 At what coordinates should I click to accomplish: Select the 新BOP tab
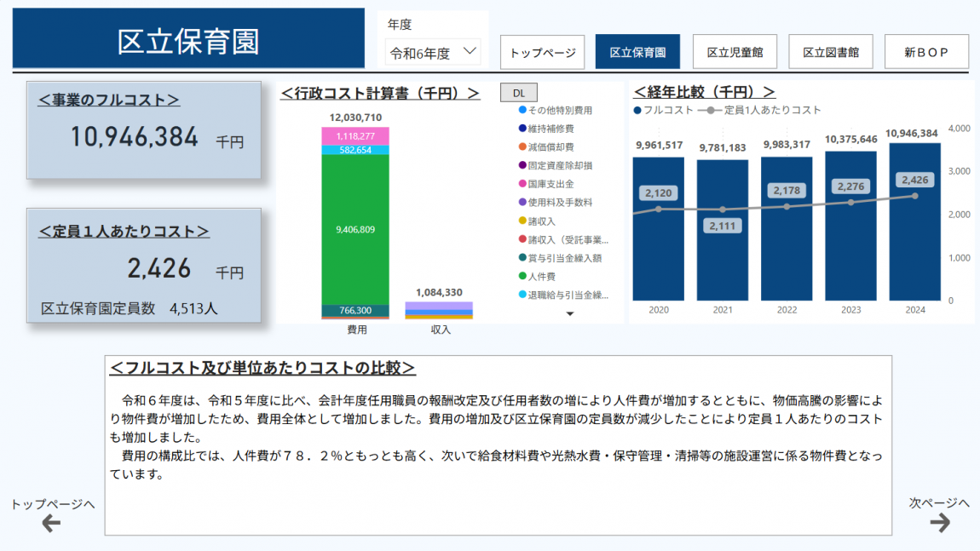point(926,52)
